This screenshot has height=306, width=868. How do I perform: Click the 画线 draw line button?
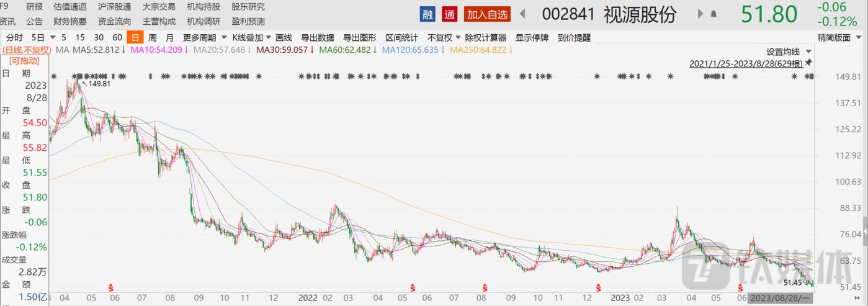[x=284, y=37]
